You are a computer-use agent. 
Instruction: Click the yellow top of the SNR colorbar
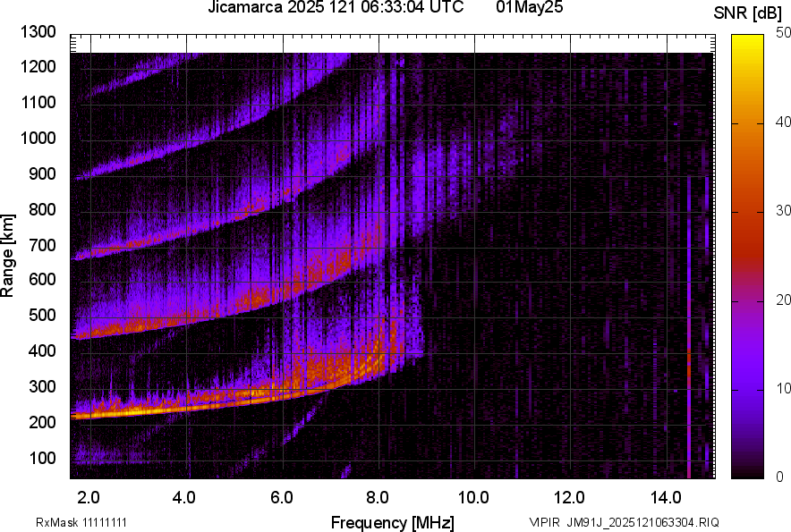[x=748, y=39]
